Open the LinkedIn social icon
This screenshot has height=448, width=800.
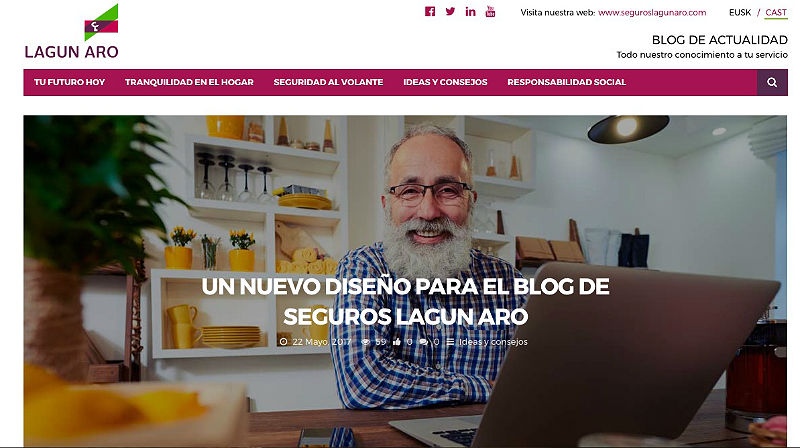(x=470, y=12)
